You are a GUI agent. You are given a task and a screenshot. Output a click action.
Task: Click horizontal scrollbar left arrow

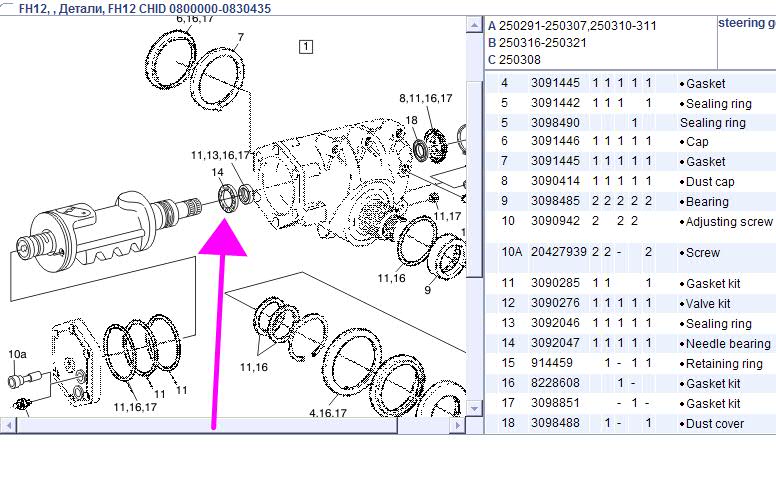tap(8, 425)
